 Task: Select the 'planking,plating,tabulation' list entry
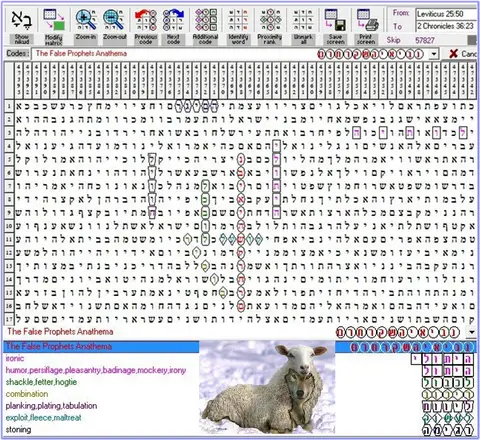[x=51, y=406]
